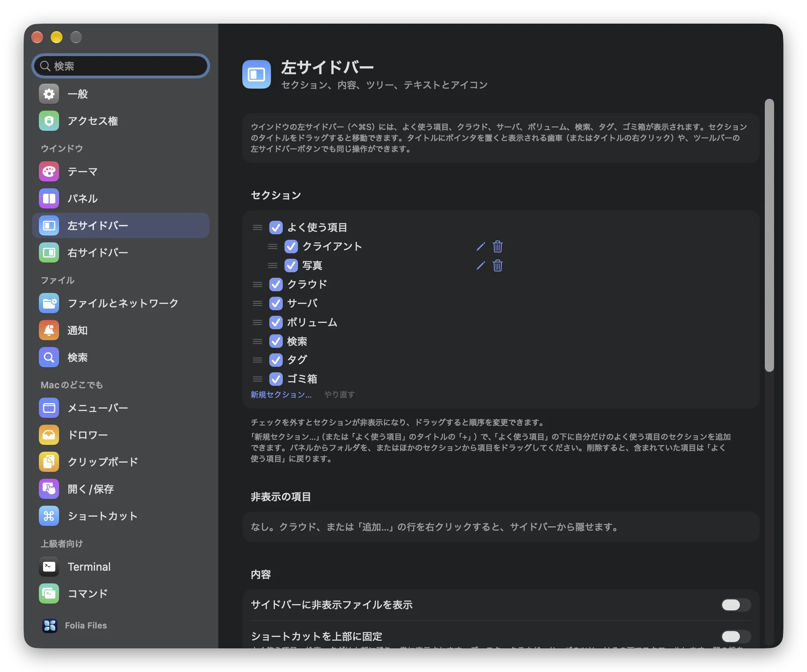Click the vertical scrollbar of settings pane
This screenshot has width=807, height=672.
point(769,235)
